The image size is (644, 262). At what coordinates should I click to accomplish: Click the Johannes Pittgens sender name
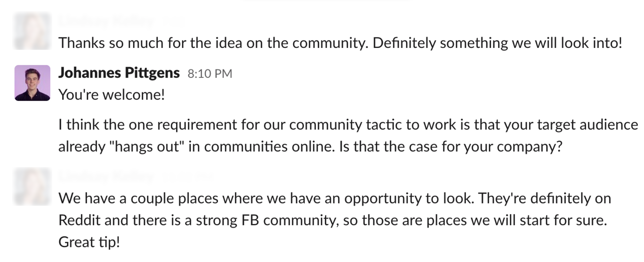(119, 73)
